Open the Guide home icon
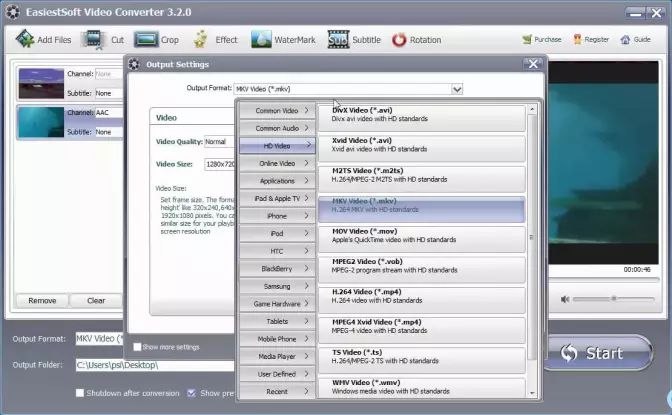The height and width of the screenshot is (415, 672). tap(625, 39)
